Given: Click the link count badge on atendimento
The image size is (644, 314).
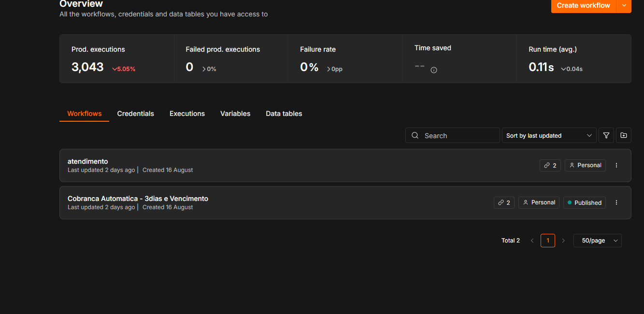Looking at the screenshot, I should pyautogui.click(x=550, y=165).
